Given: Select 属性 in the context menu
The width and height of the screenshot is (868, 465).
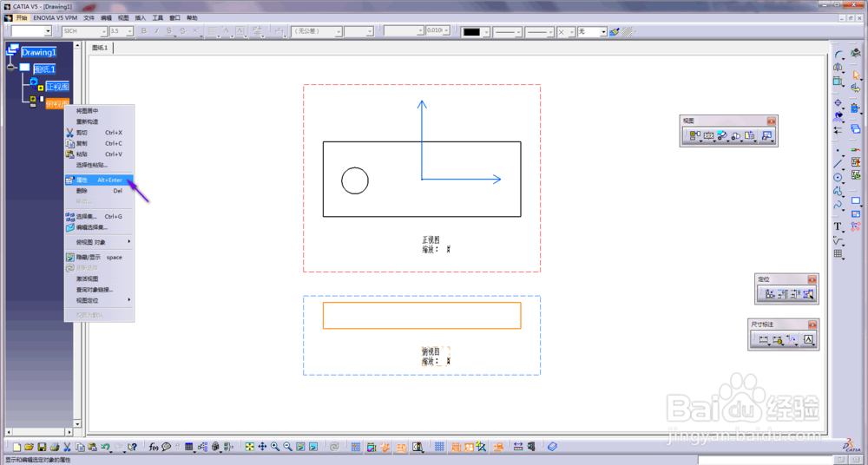Looking at the screenshot, I should (99, 180).
